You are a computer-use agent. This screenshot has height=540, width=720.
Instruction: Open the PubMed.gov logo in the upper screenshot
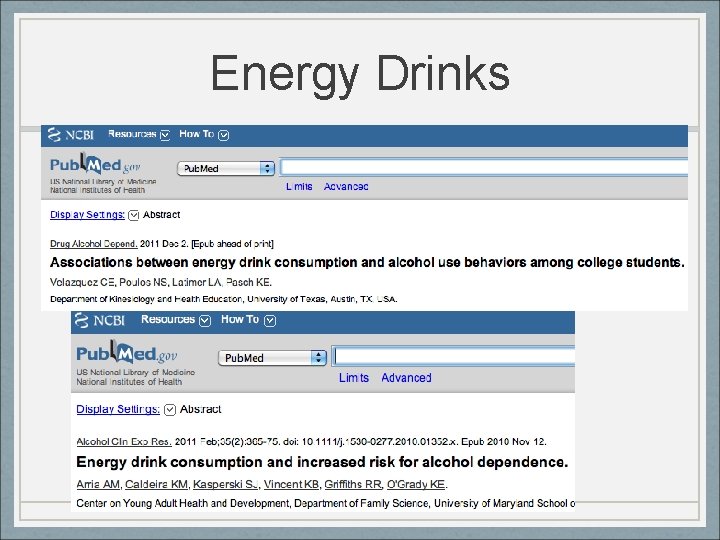[x=95, y=164]
